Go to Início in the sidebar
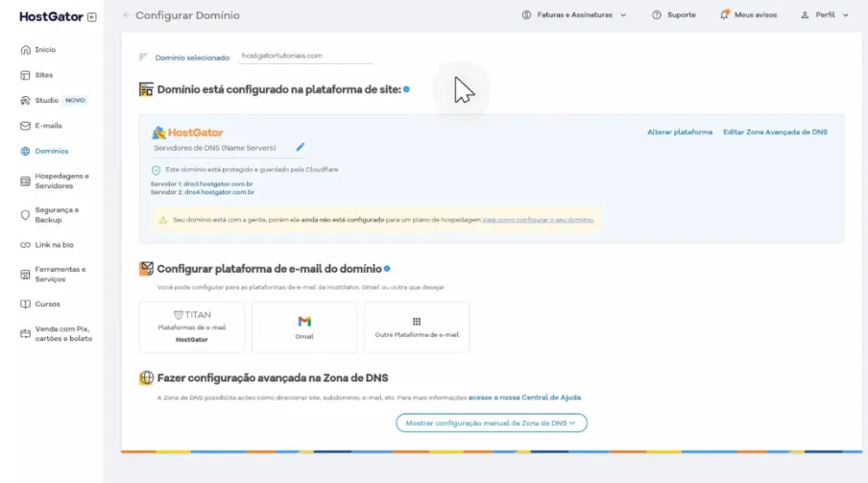This screenshot has width=868, height=483. (x=45, y=49)
